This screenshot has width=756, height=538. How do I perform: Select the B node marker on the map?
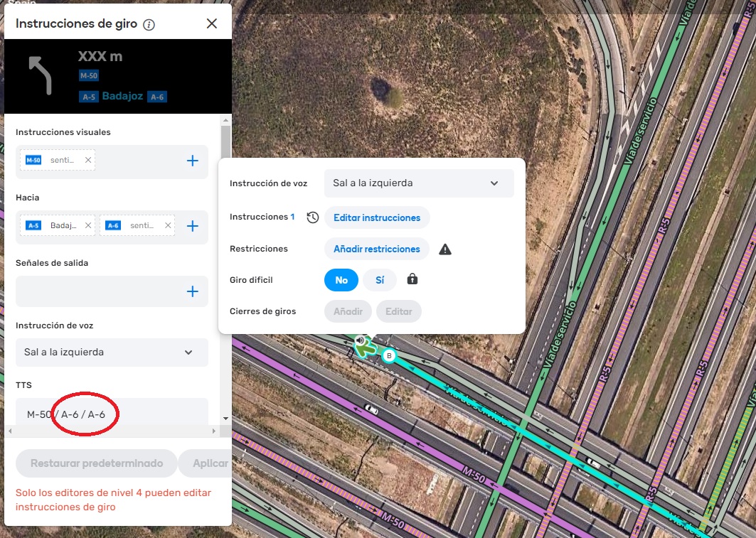[388, 355]
